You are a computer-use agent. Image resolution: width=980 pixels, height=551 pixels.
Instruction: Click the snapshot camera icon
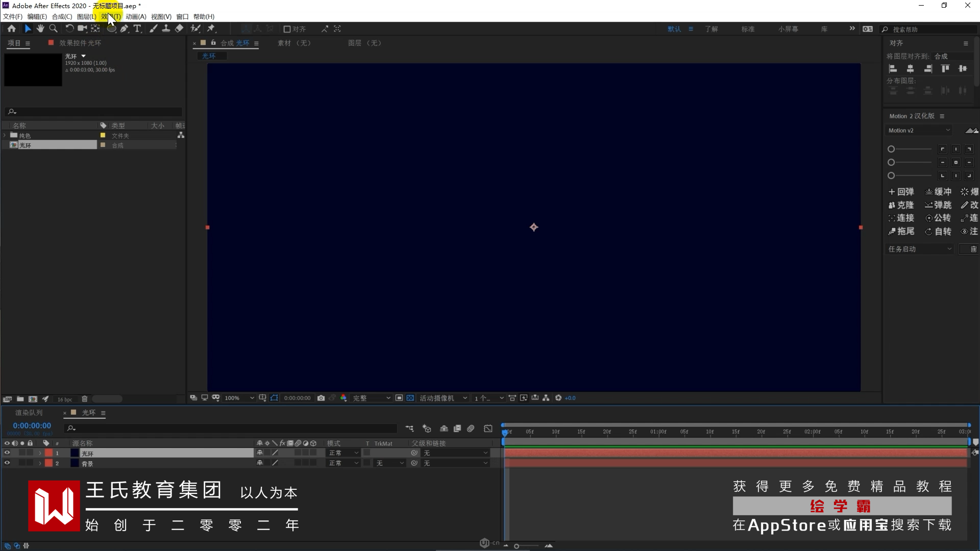(321, 398)
